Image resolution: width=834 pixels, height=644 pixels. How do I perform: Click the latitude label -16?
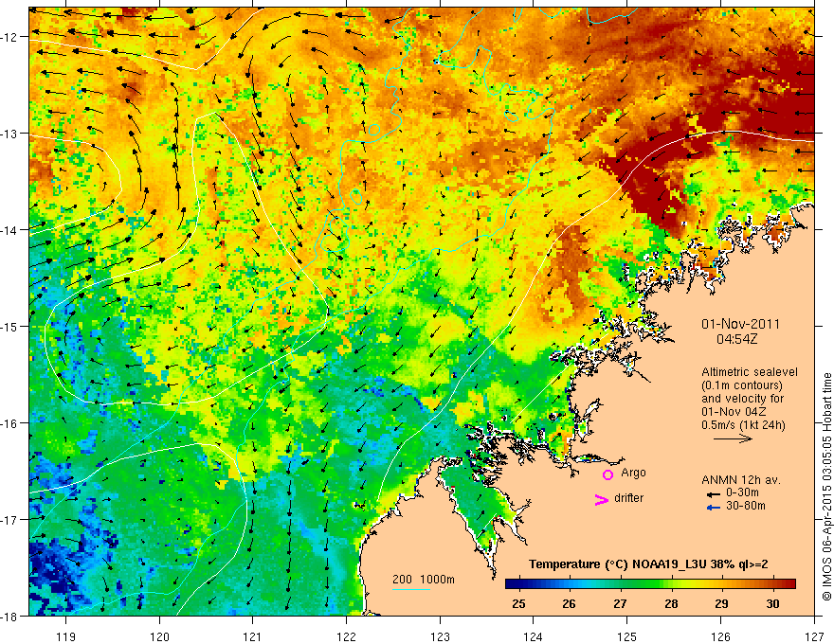[x=9, y=423]
